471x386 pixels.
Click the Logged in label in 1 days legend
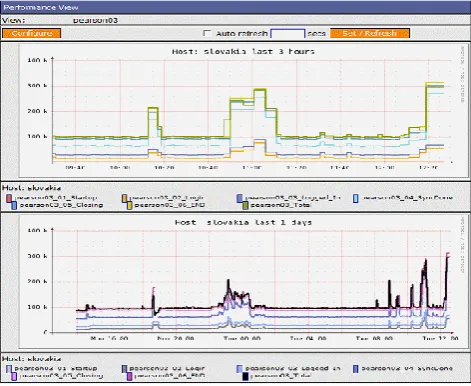point(293,368)
